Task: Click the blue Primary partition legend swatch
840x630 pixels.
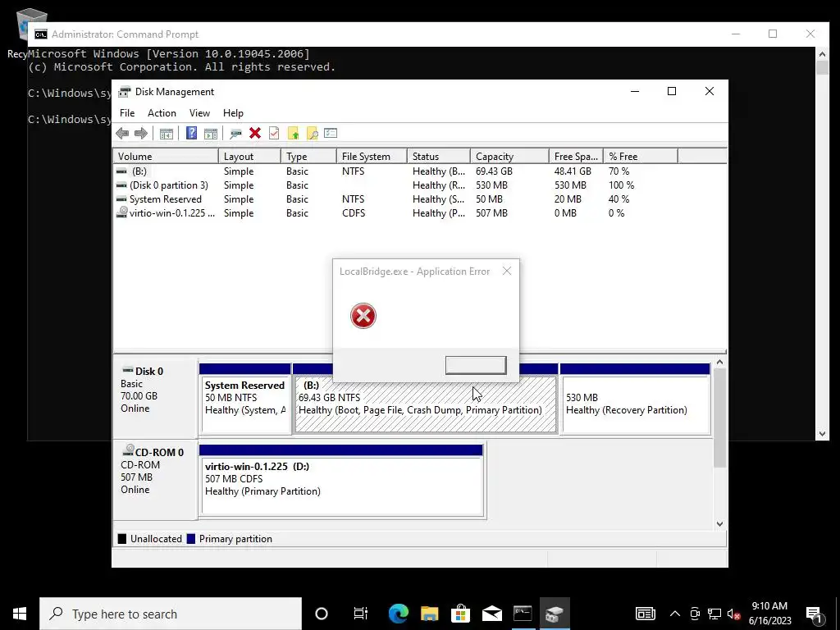Action: tap(190, 539)
